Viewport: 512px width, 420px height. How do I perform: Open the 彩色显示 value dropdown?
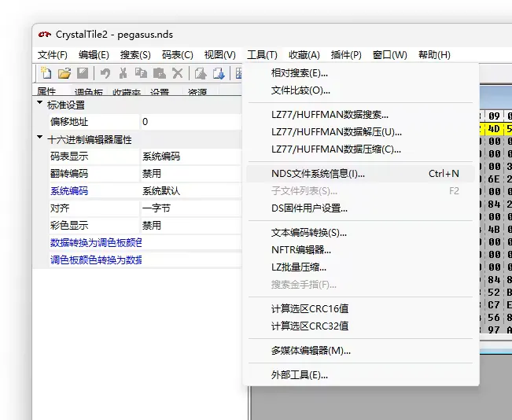coord(189,225)
